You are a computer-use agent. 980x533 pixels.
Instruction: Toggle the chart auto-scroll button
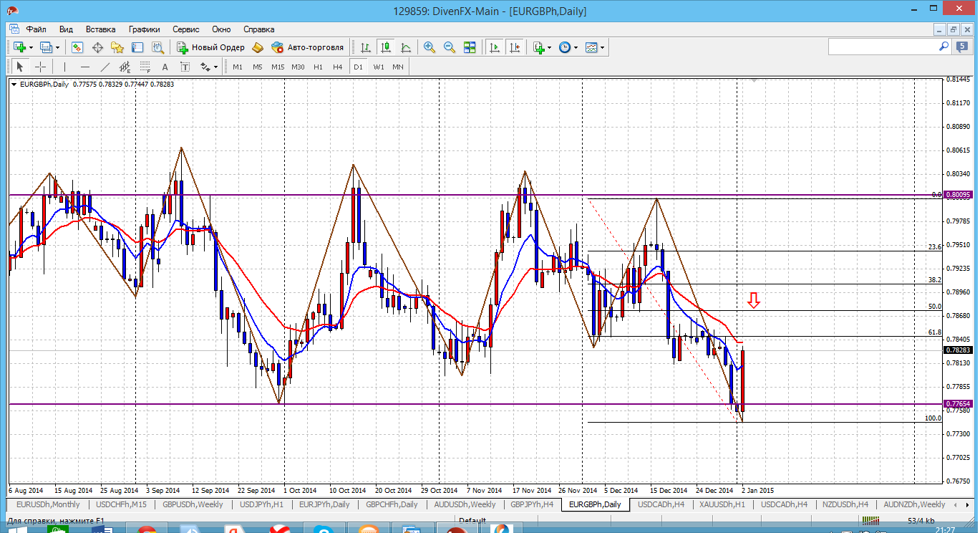tap(495, 47)
